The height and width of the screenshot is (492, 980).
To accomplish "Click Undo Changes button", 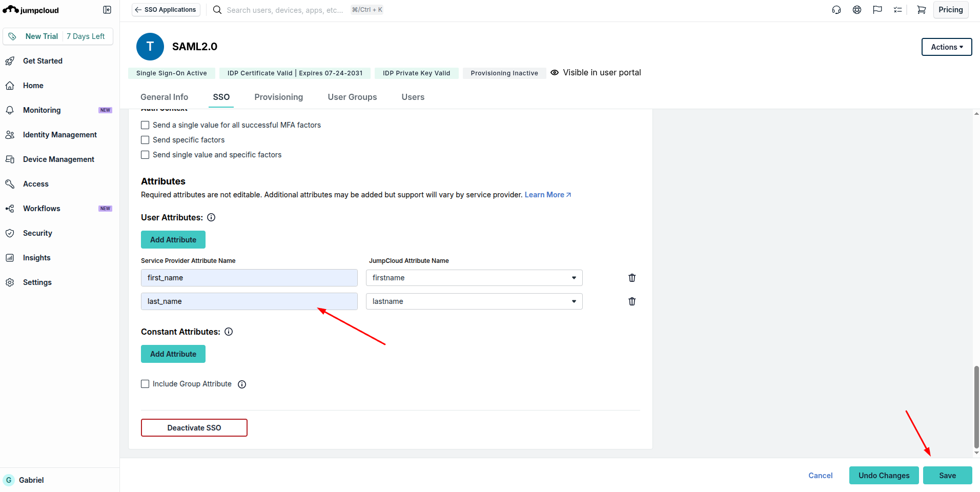I will point(884,476).
